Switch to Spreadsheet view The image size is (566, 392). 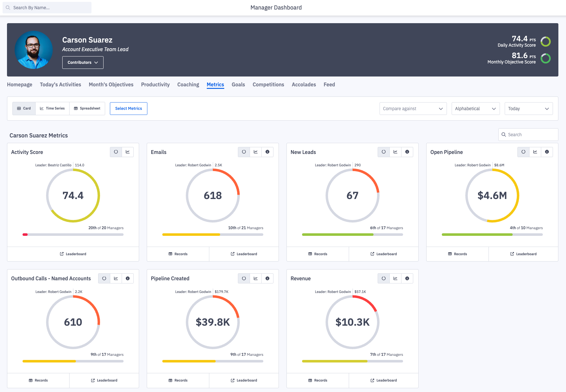87,109
